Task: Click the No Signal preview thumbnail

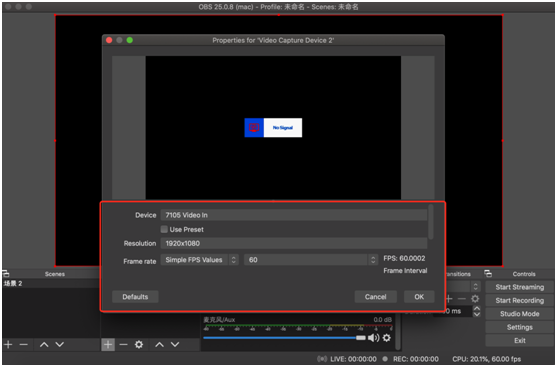Action: tap(273, 128)
